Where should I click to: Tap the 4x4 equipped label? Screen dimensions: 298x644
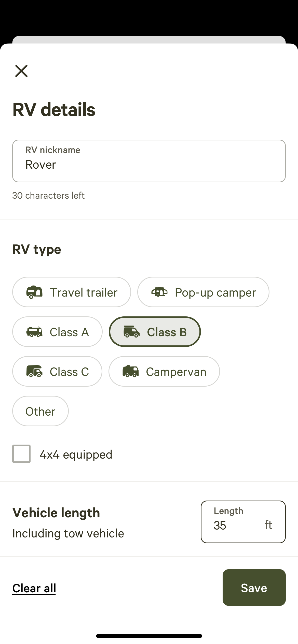tap(76, 455)
